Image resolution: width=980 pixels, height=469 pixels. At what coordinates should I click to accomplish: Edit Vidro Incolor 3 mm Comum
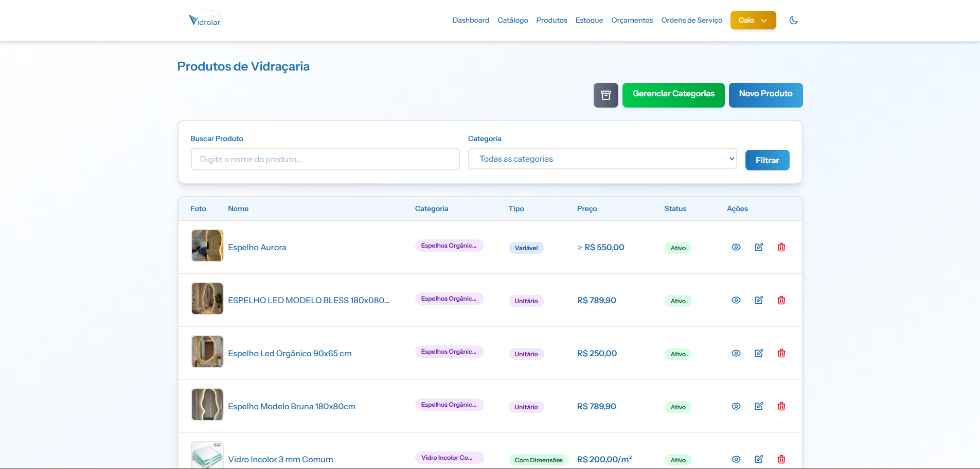click(x=759, y=459)
